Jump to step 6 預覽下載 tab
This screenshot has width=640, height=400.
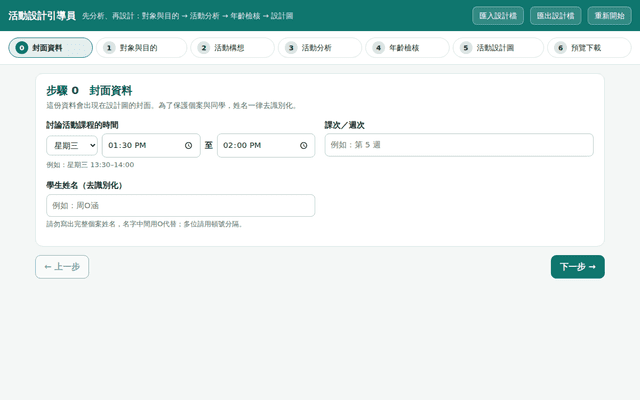[x=589, y=48]
